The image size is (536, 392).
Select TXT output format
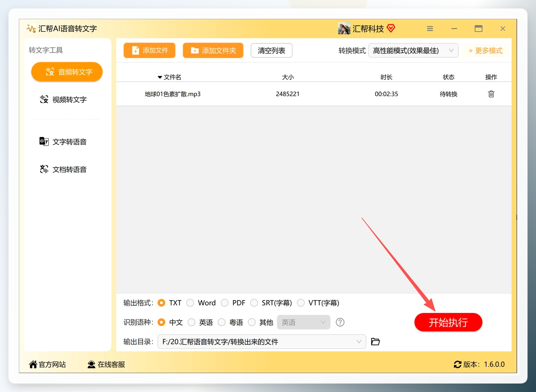[x=161, y=303]
